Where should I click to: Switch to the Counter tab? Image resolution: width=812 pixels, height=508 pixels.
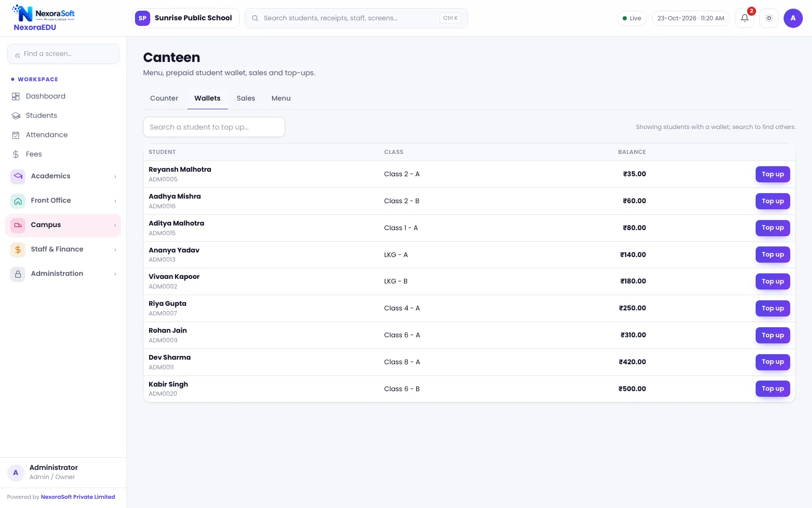(x=164, y=99)
